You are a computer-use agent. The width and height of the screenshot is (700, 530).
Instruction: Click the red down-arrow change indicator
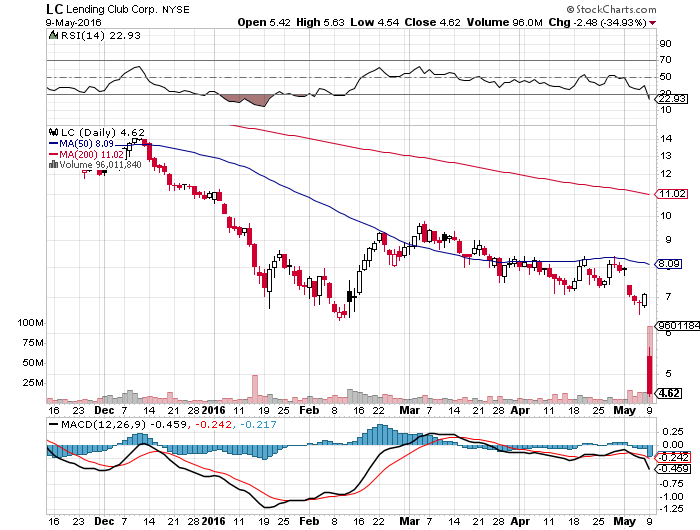(653, 23)
